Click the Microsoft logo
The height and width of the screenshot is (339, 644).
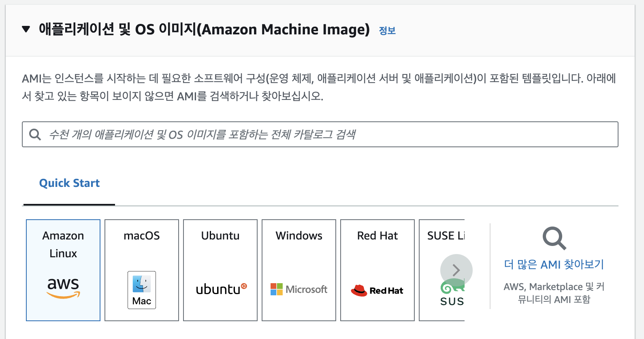(x=299, y=289)
